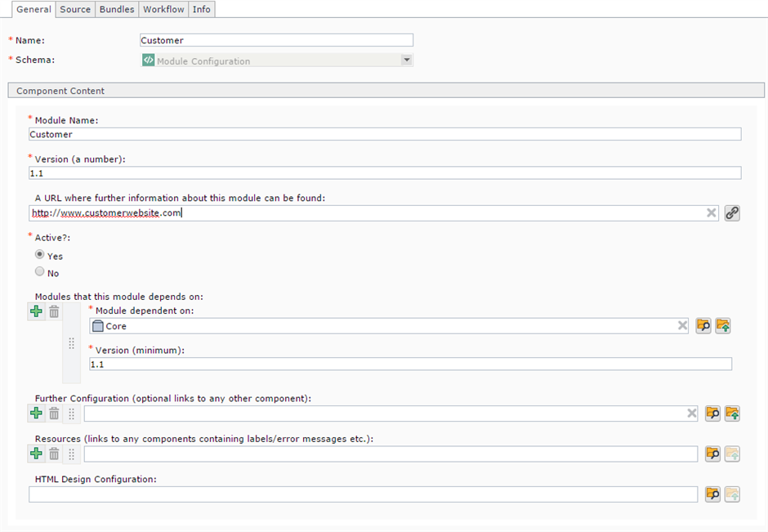
Task: Browse for component in Module dependent on
Action: tap(703, 326)
